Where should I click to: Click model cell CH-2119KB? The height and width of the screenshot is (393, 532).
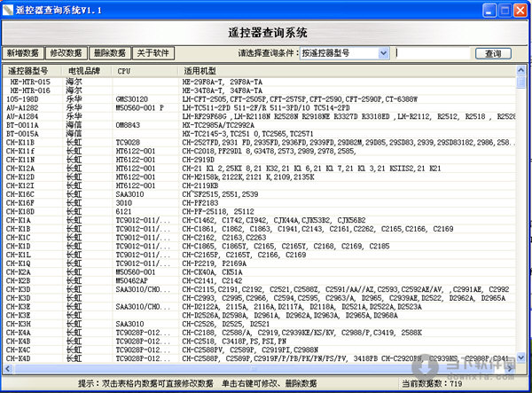pyautogui.click(x=200, y=185)
